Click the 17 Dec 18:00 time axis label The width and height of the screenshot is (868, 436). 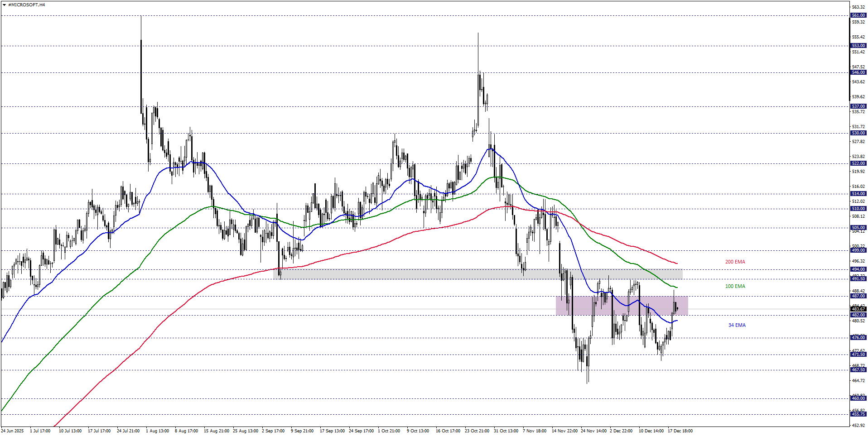pos(680,431)
